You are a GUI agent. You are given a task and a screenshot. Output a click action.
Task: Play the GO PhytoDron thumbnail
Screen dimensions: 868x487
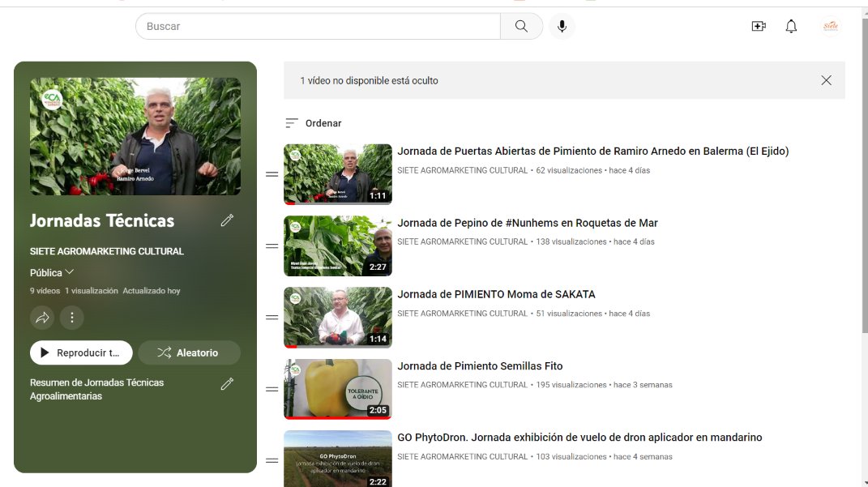pos(338,459)
